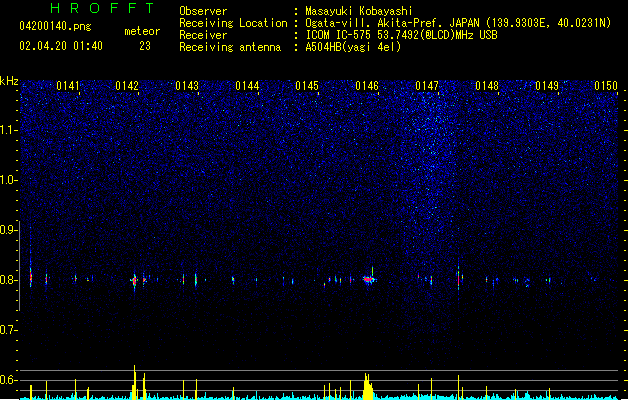Click the date stamp 02.04.20 01:40
Image resolution: width=629 pixels, height=400 pixels.
(61, 46)
